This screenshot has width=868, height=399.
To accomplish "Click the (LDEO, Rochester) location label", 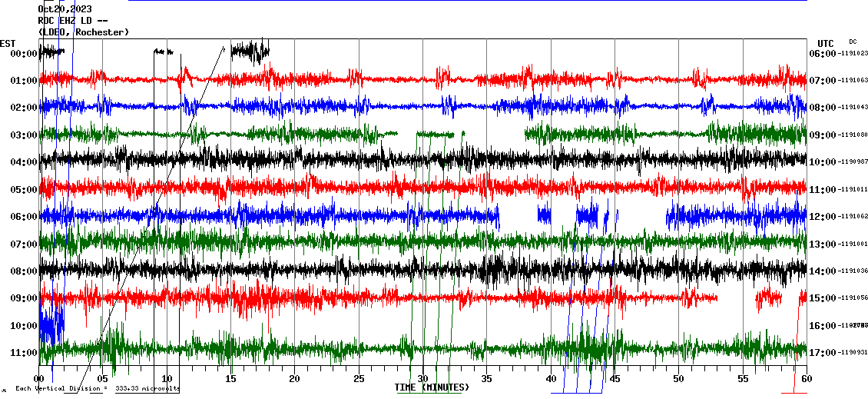I will [x=84, y=32].
